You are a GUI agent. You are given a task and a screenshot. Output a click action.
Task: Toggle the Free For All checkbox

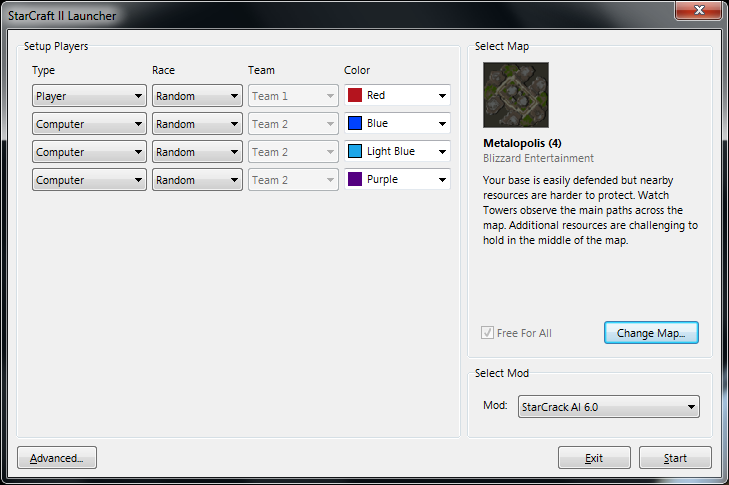point(488,333)
